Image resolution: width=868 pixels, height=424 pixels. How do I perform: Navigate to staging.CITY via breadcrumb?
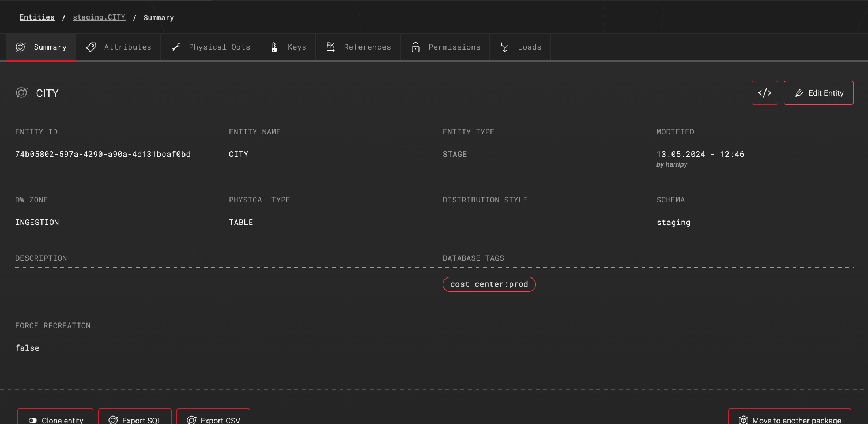click(x=99, y=17)
